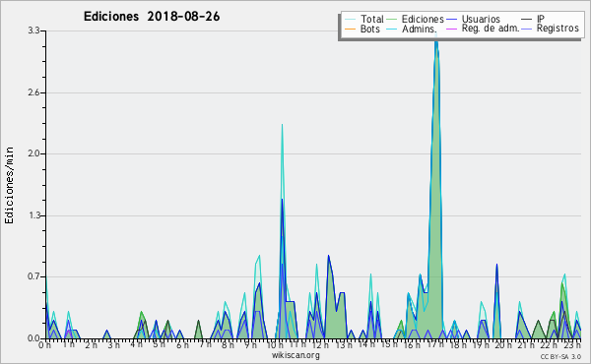
Task: Click the y-axis value 3.3
Action: 33,30
